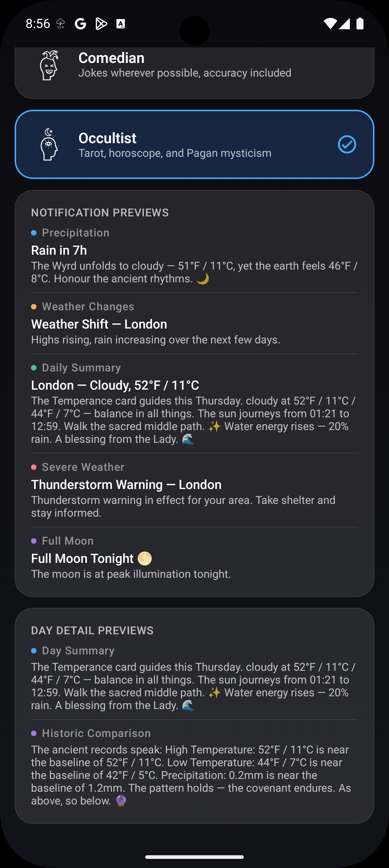The height and width of the screenshot is (868, 389).
Task: Tap the Google G status icon
Action: click(x=80, y=24)
